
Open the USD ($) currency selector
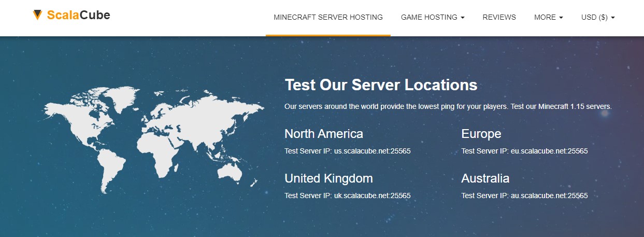[x=598, y=17]
